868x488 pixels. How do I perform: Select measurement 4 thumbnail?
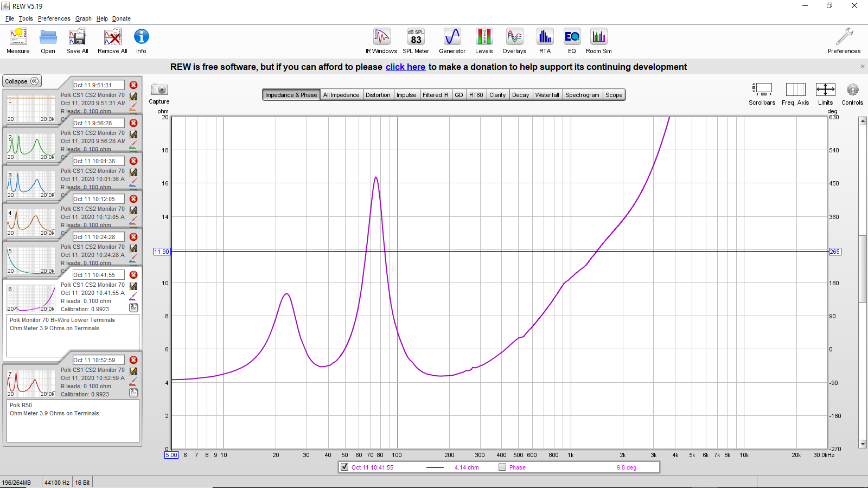click(31, 222)
